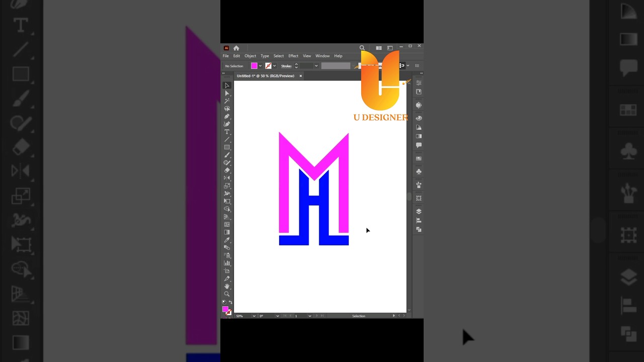Click the Stroke panel link
This screenshot has width=644, height=362.
tap(286, 66)
